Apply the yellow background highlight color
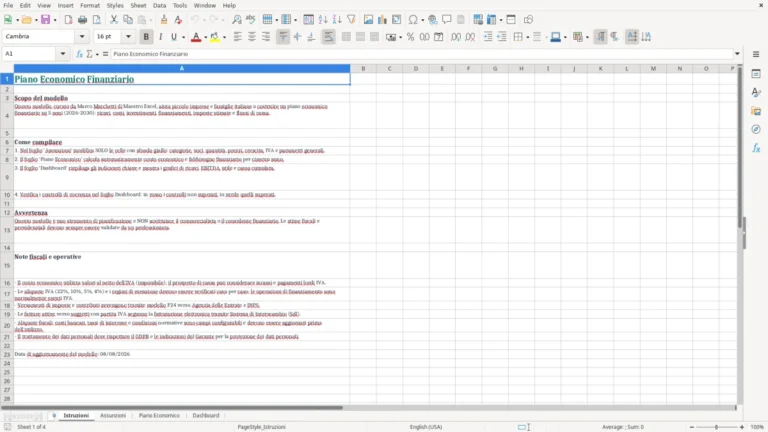The image size is (768, 432). click(x=215, y=37)
